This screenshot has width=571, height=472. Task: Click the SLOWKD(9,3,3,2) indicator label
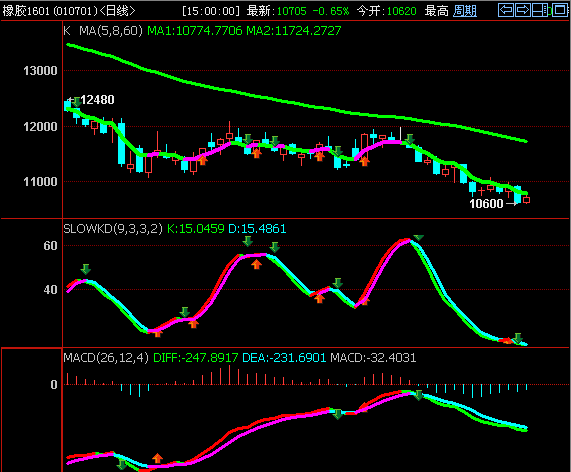(x=113, y=229)
